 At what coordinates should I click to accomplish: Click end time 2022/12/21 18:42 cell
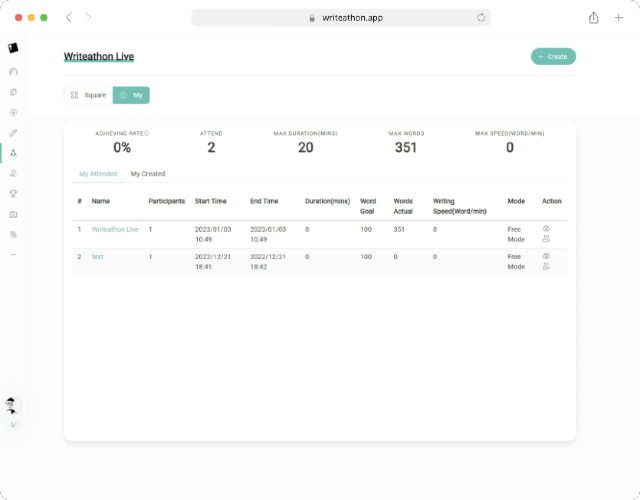(x=268, y=262)
